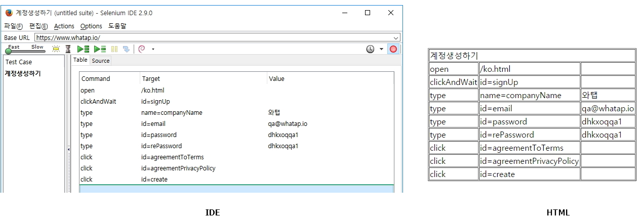Expand the Base URL dropdown arrow
Viewport: 644px width, 219px height.
point(396,37)
